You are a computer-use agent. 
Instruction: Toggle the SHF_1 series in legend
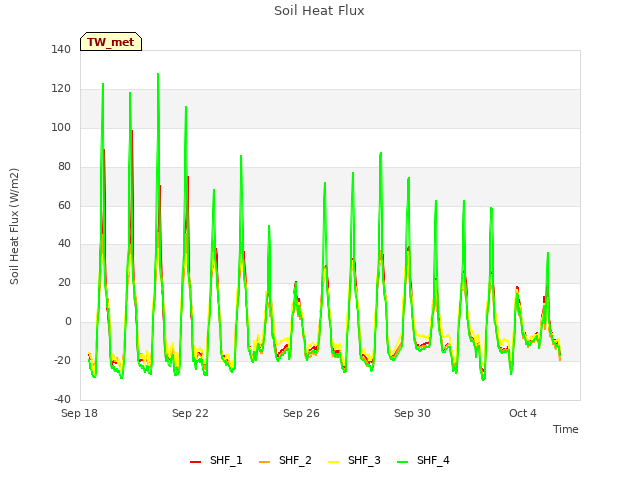pos(216,460)
